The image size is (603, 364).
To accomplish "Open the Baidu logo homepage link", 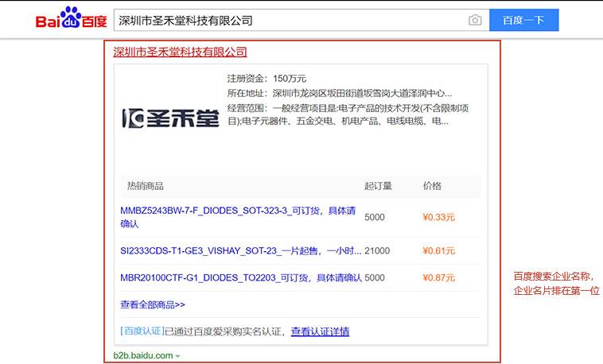I will [x=71, y=18].
